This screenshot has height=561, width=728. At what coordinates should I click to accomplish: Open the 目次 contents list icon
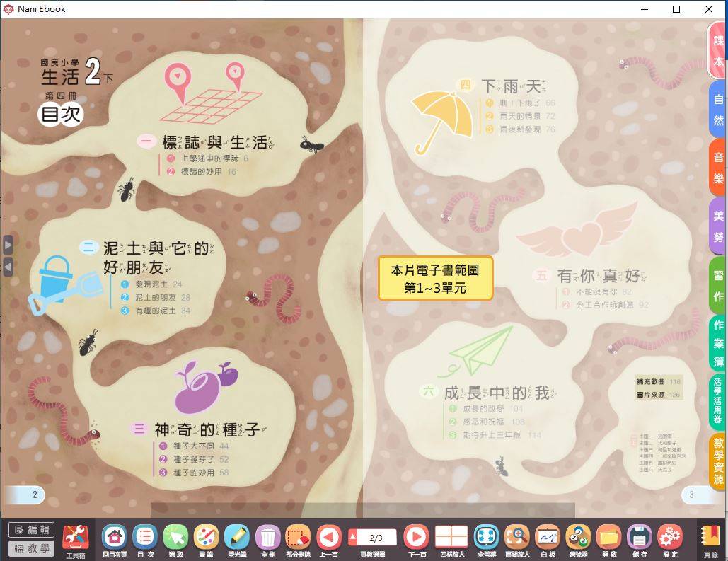coord(145,541)
